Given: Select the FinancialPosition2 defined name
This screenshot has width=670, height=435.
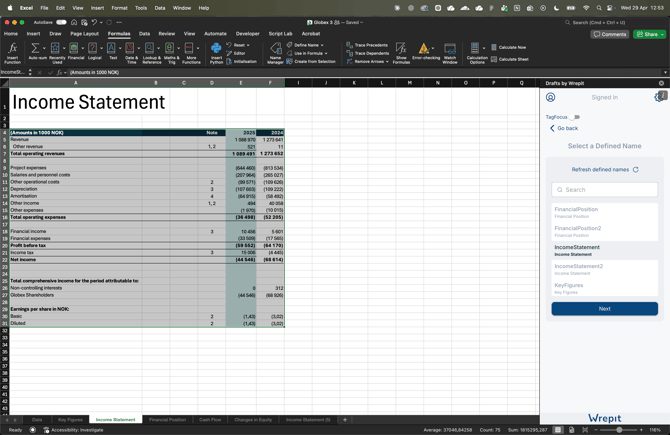Looking at the screenshot, I should pyautogui.click(x=605, y=231).
